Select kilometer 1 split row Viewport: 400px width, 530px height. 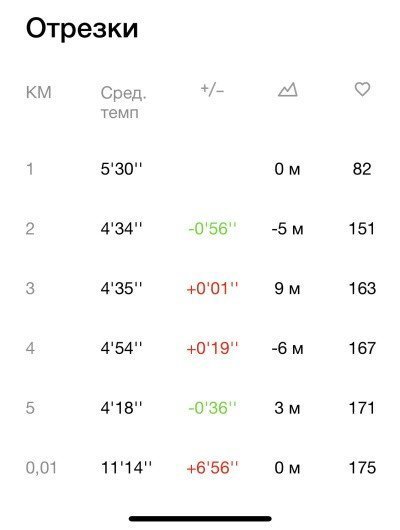pos(200,169)
